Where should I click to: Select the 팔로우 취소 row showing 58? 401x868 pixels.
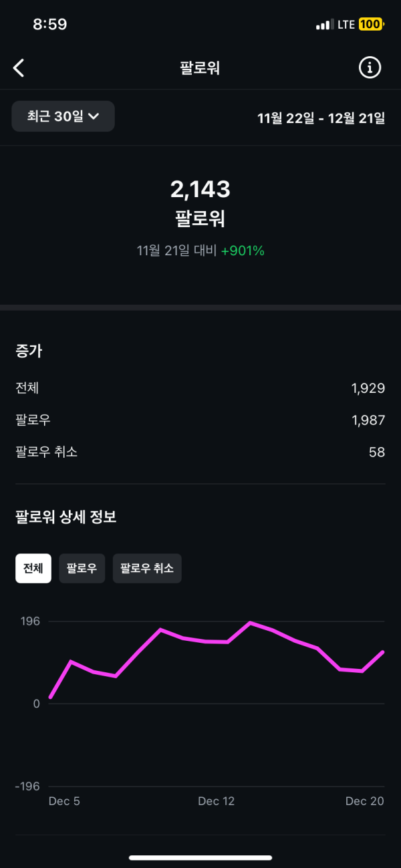click(x=200, y=452)
